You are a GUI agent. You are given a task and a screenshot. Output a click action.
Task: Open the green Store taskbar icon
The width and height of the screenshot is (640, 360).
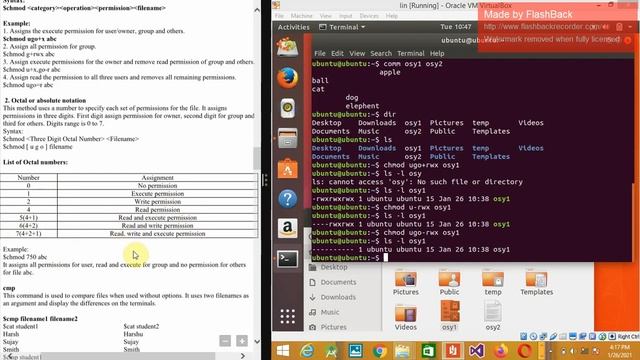click(428, 351)
